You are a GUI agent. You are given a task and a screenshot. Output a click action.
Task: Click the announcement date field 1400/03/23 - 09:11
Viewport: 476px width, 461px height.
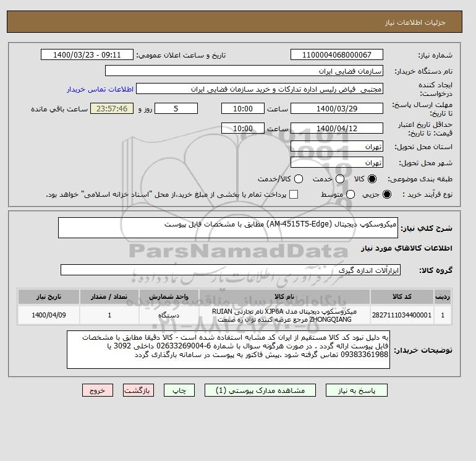pyautogui.click(x=87, y=54)
